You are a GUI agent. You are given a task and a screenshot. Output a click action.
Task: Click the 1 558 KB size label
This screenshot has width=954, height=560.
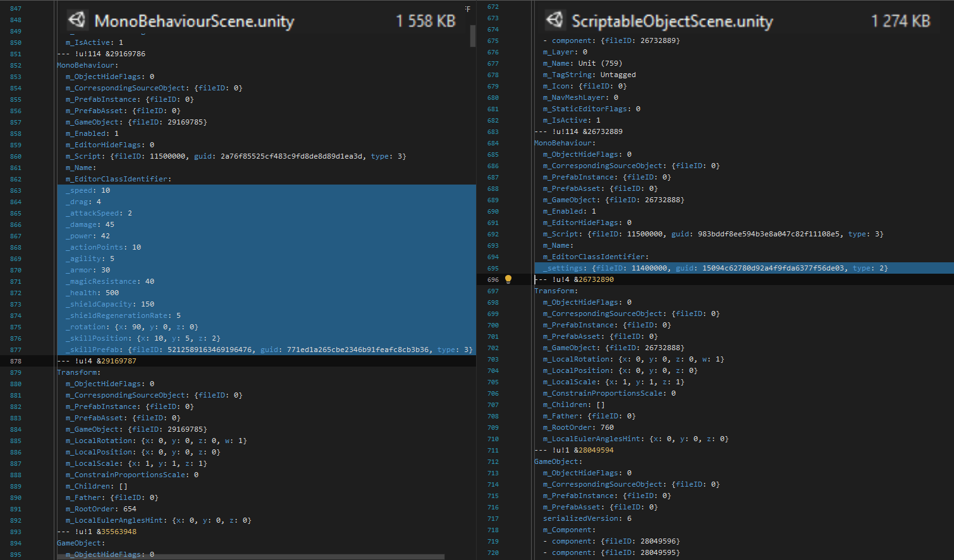coord(425,20)
